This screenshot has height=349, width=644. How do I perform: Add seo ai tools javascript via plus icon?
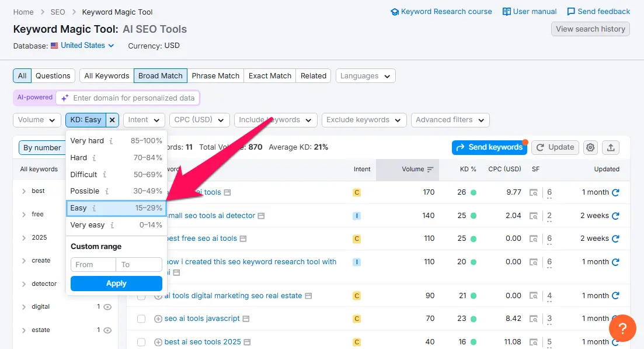158,319
